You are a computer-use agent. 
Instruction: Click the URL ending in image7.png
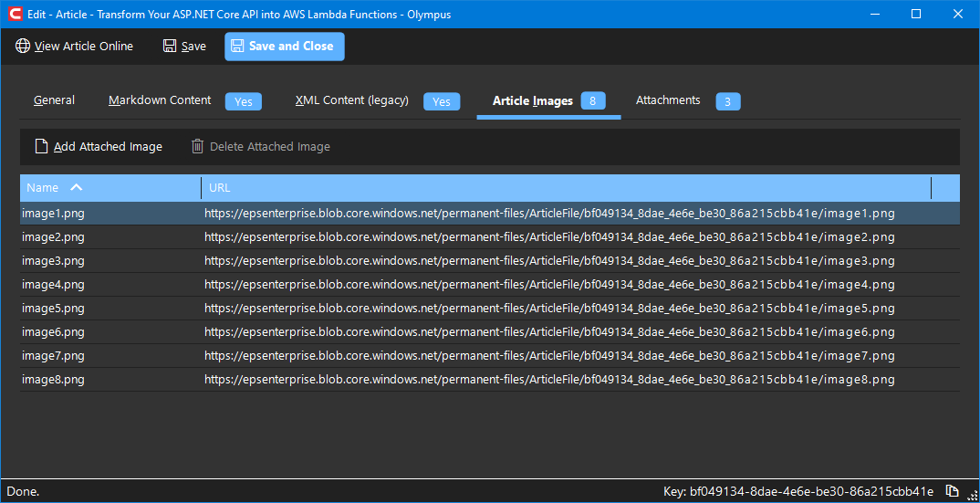point(549,356)
